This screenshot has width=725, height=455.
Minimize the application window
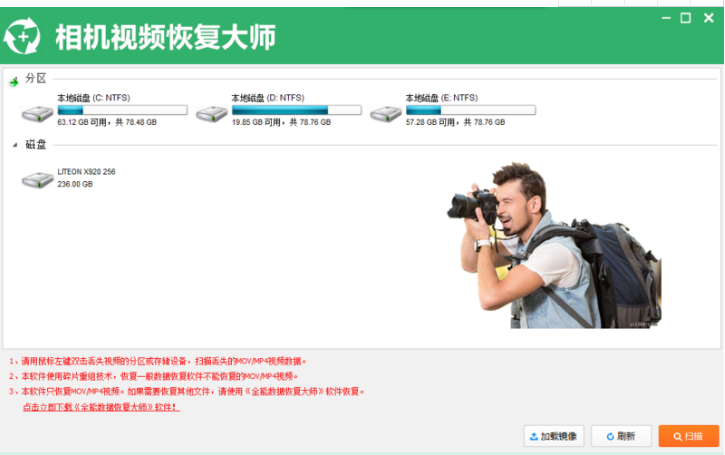click(665, 18)
